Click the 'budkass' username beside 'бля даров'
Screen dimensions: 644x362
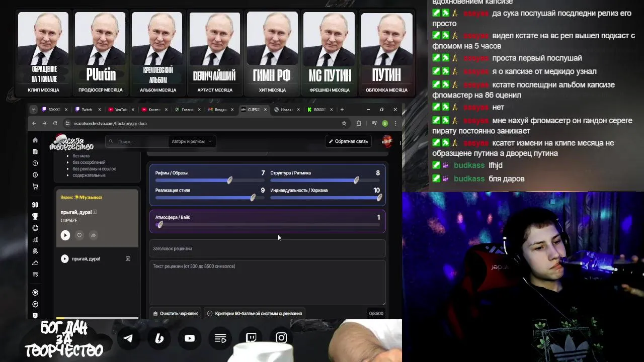(x=469, y=178)
